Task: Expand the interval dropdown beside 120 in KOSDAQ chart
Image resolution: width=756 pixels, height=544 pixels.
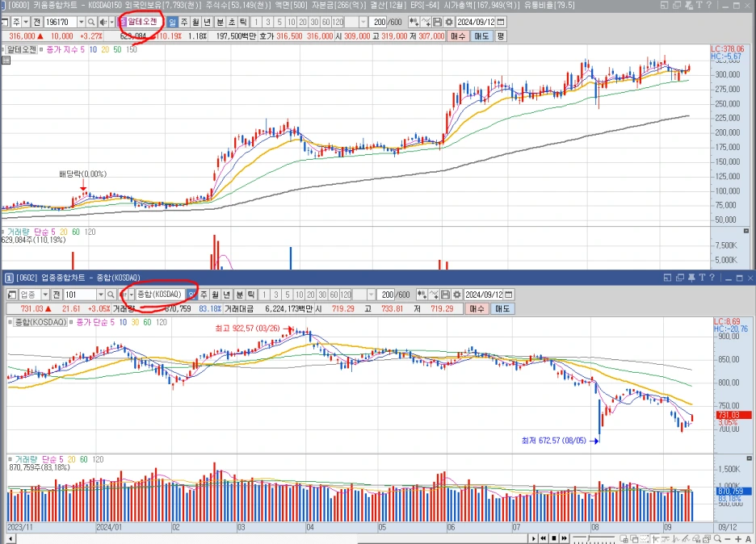Action: tap(372, 295)
